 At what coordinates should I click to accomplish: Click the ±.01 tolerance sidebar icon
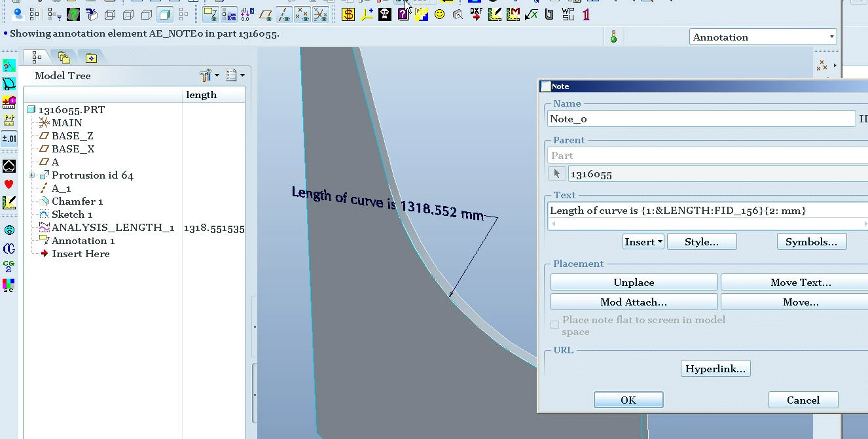coord(9,139)
